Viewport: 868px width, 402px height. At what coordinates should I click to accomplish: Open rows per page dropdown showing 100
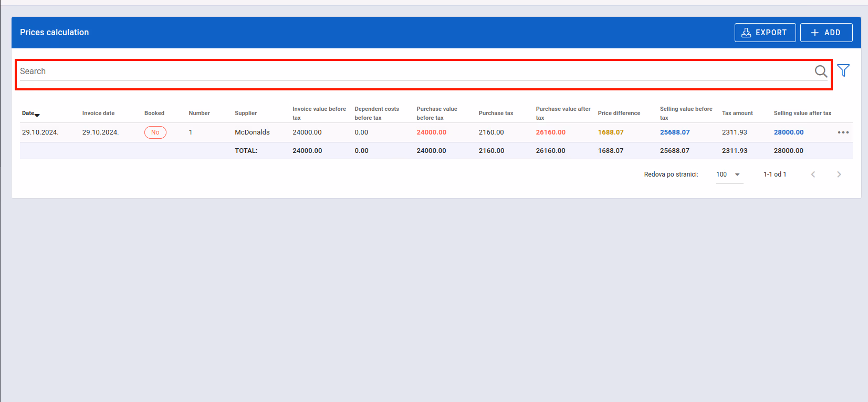pos(729,174)
